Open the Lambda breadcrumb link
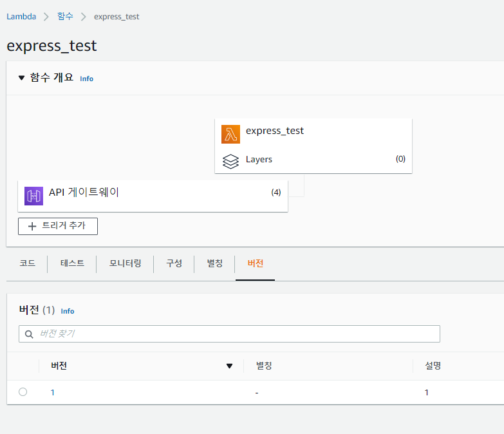The width and height of the screenshot is (504, 434). point(21,16)
